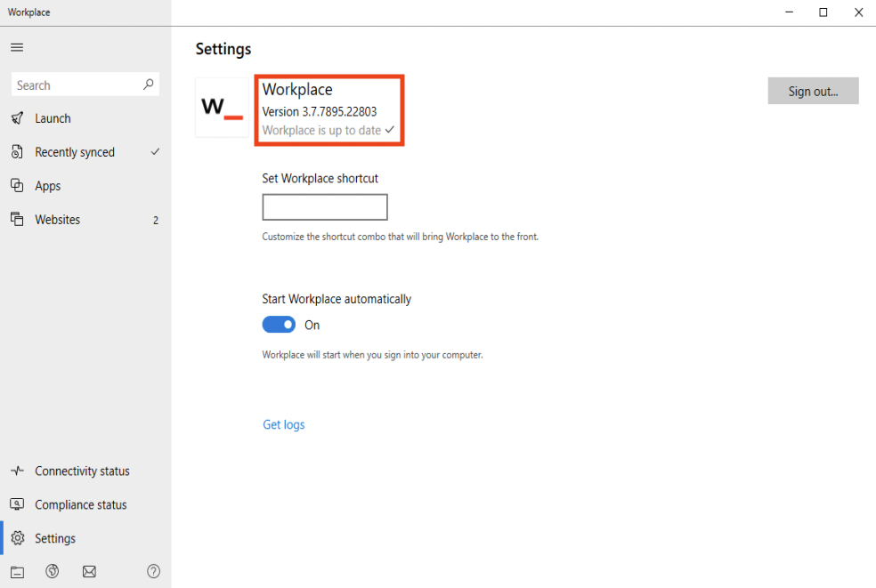Select the Settings gear icon
876x588 pixels.
16,538
